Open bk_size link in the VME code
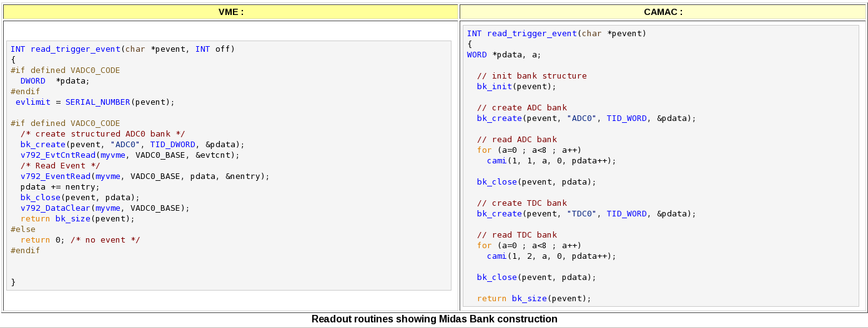This screenshot has height=328, width=868. pyautogui.click(x=73, y=218)
